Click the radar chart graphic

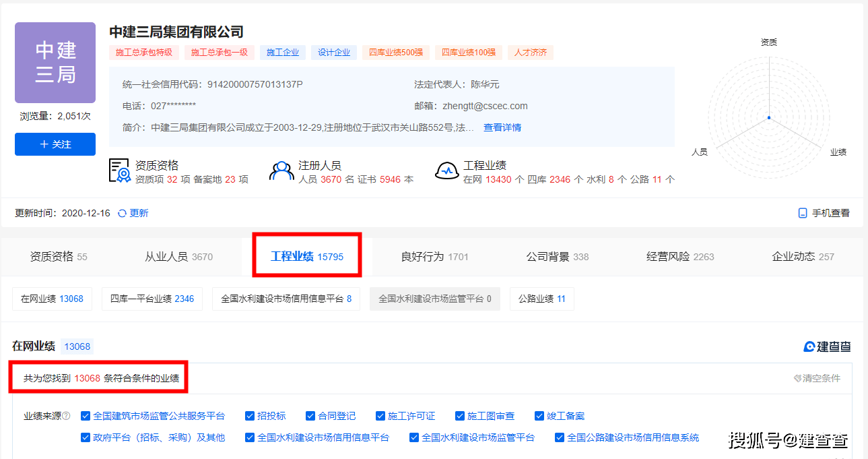[768, 118]
